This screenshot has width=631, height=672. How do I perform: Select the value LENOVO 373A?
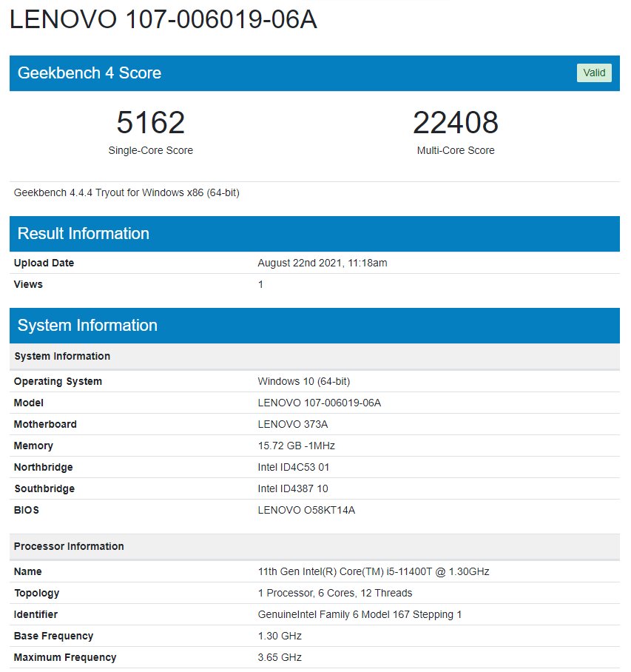tap(293, 424)
